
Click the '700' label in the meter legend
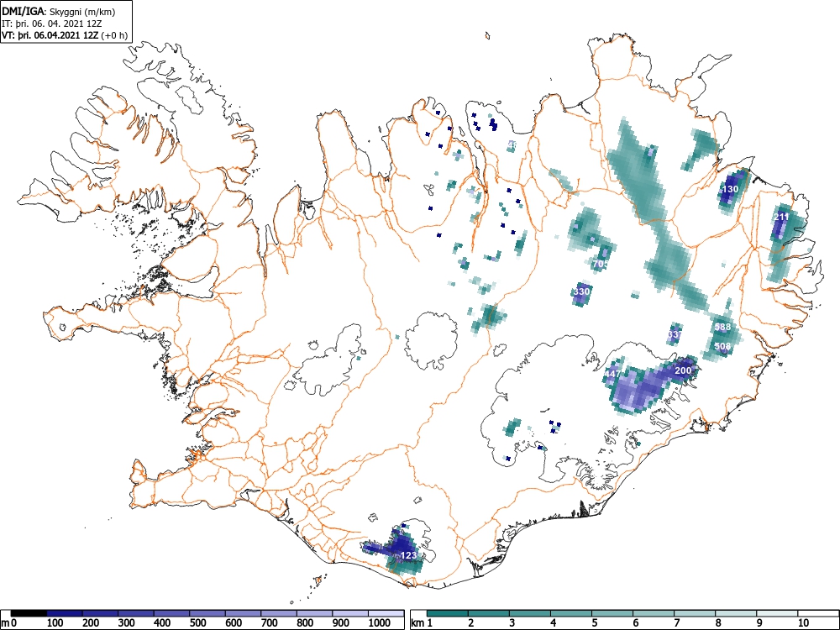270,622
